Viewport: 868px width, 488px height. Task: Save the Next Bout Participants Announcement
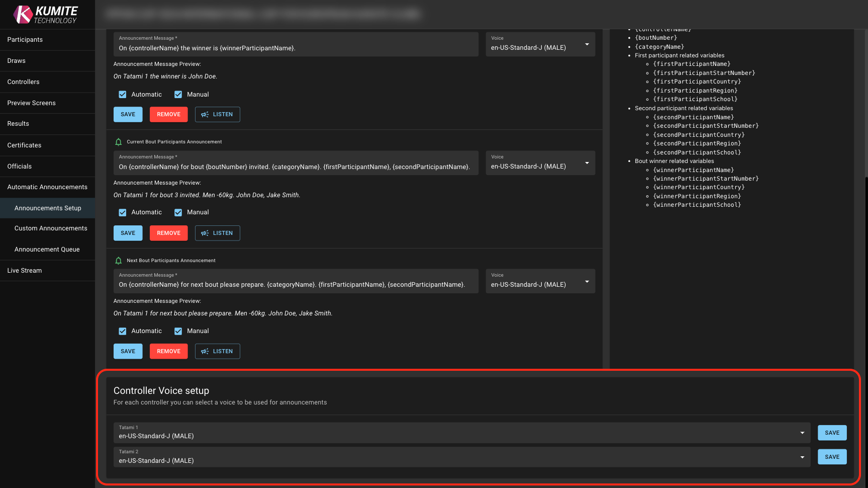[x=128, y=352]
